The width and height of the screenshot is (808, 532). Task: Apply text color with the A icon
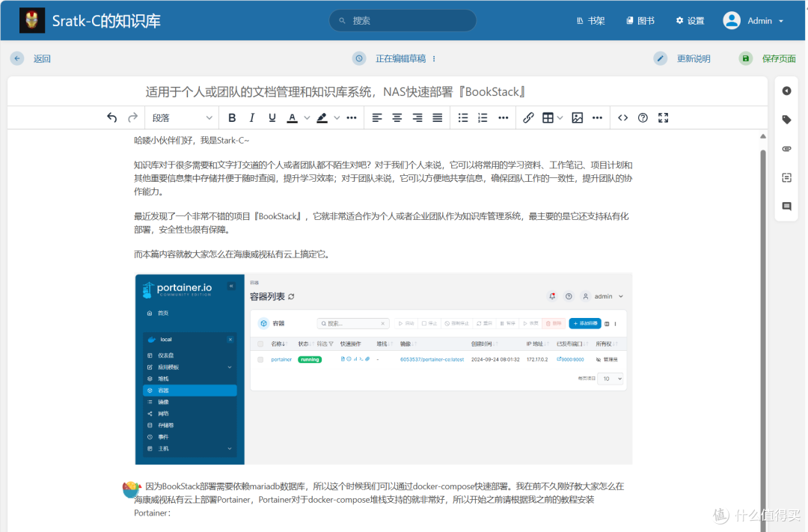pyautogui.click(x=293, y=117)
